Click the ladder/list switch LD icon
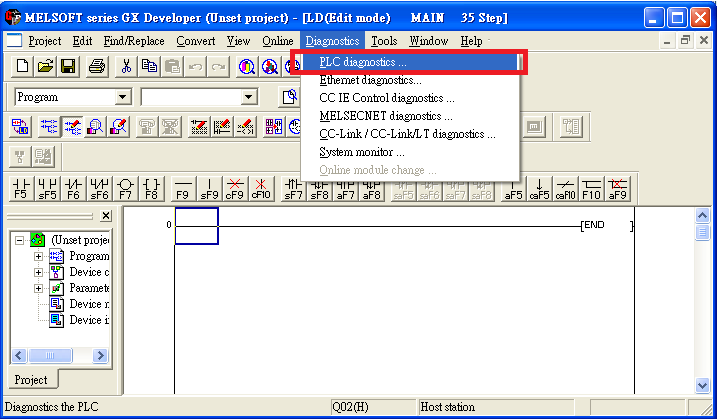Image resolution: width=717 pixels, height=419 pixels. click(21, 126)
